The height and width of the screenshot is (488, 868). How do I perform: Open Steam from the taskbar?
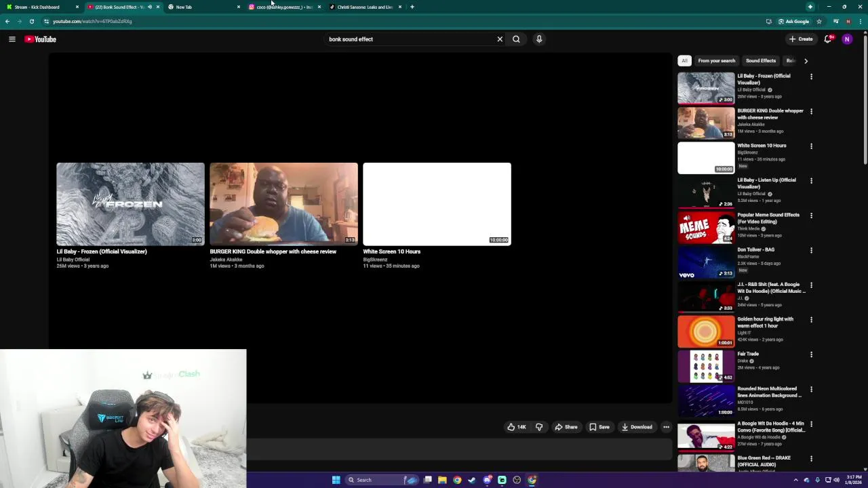click(x=472, y=480)
